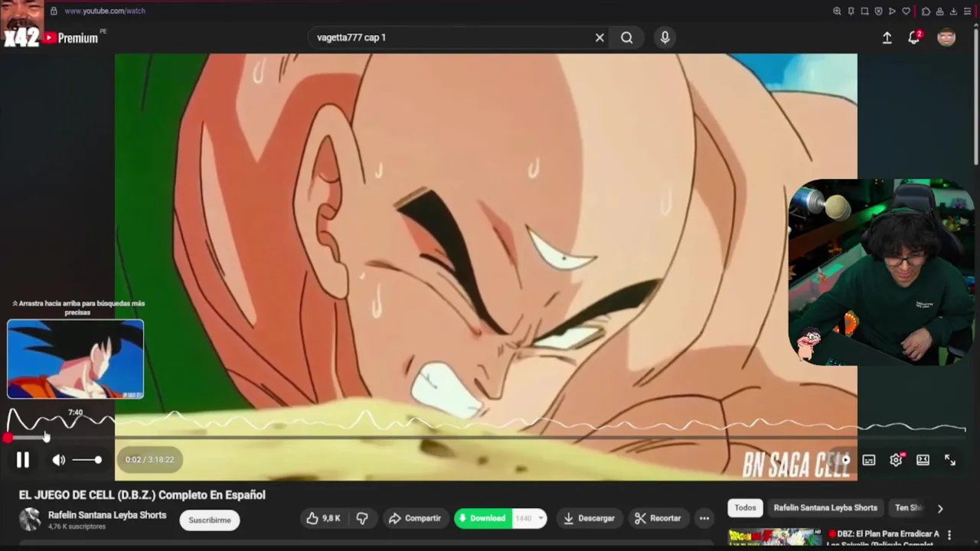Click the Compartir share button

415,518
